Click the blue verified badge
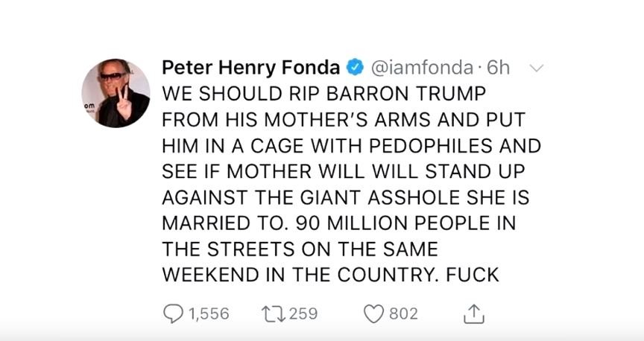The width and height of the screenshot is (644, 341). pyautogui.click(x=356, y=67)
